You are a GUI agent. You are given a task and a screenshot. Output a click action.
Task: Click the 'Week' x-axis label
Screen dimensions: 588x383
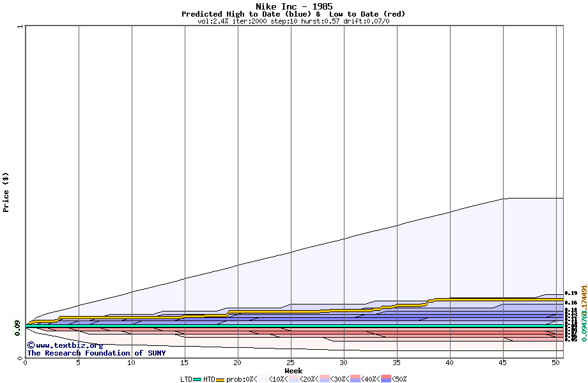(293, 371)
